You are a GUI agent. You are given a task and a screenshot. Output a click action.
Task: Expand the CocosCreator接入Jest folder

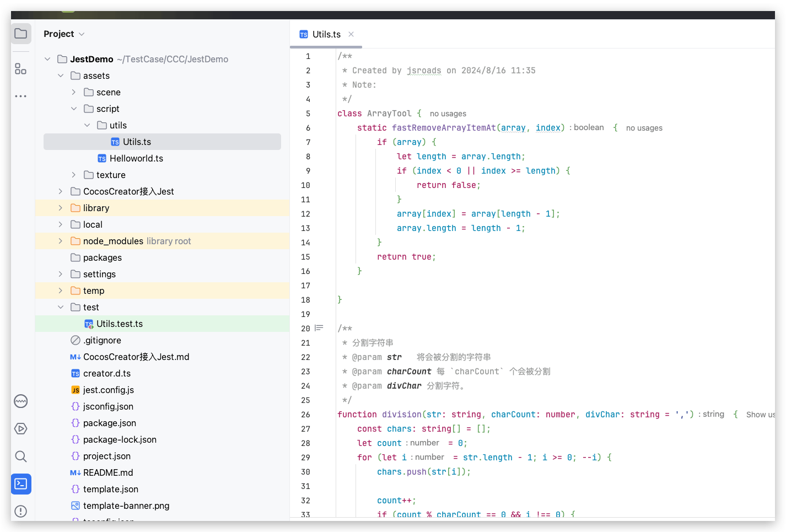[x=61, y=191]
